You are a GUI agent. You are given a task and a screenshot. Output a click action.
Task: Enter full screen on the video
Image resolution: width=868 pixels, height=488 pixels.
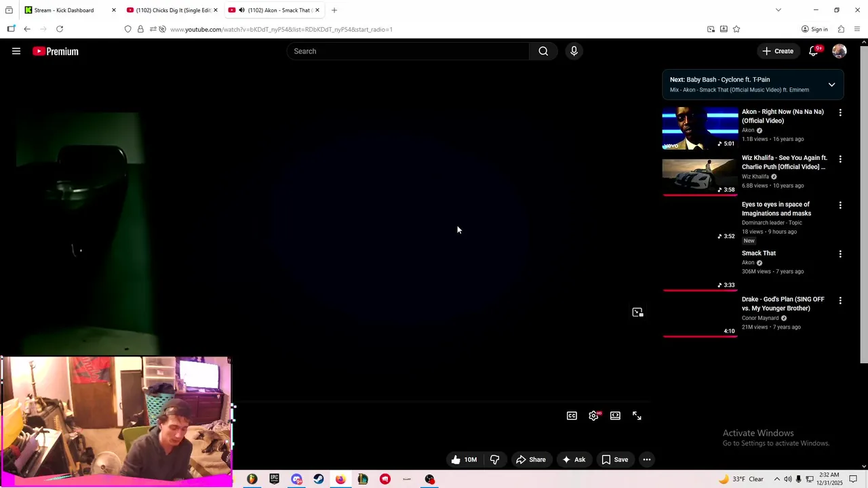(637, 415)
